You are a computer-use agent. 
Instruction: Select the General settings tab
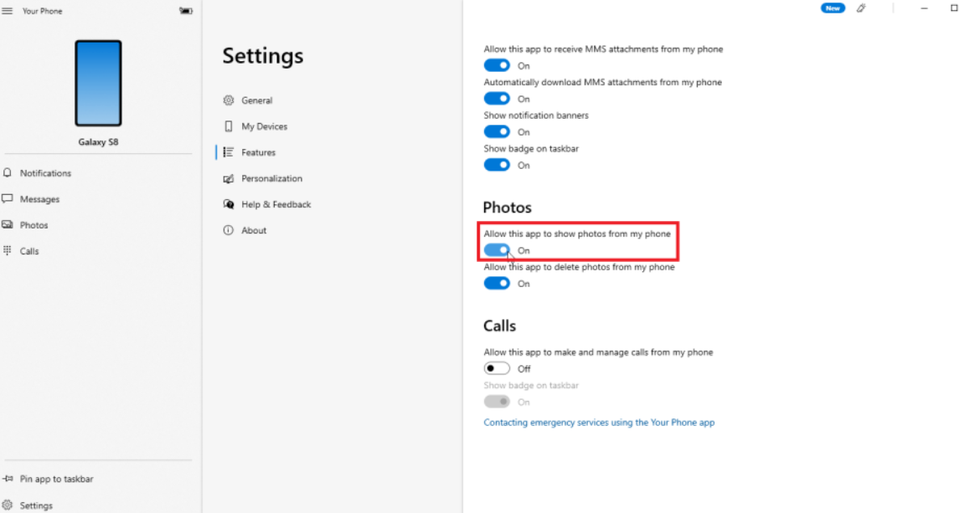tap(256, 100)
